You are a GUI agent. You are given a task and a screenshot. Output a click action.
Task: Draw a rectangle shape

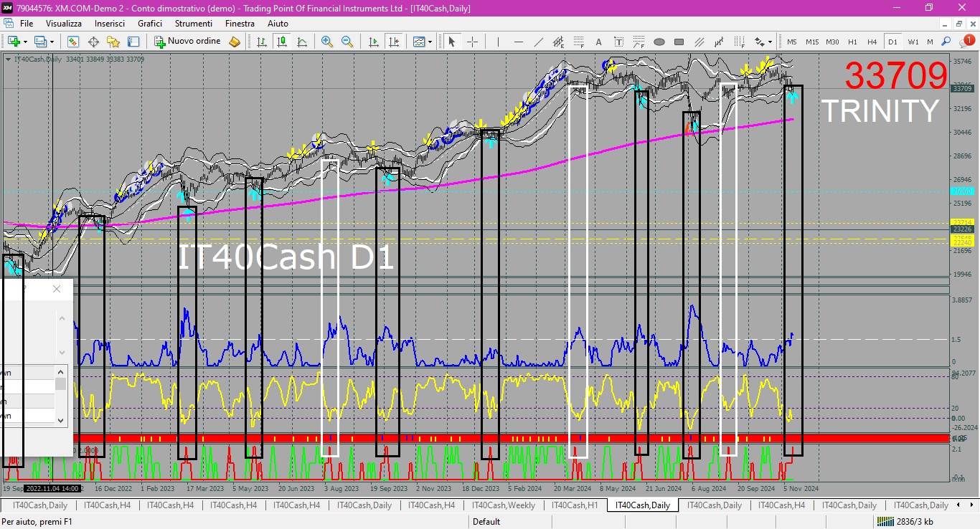click(x=679, y=42)
